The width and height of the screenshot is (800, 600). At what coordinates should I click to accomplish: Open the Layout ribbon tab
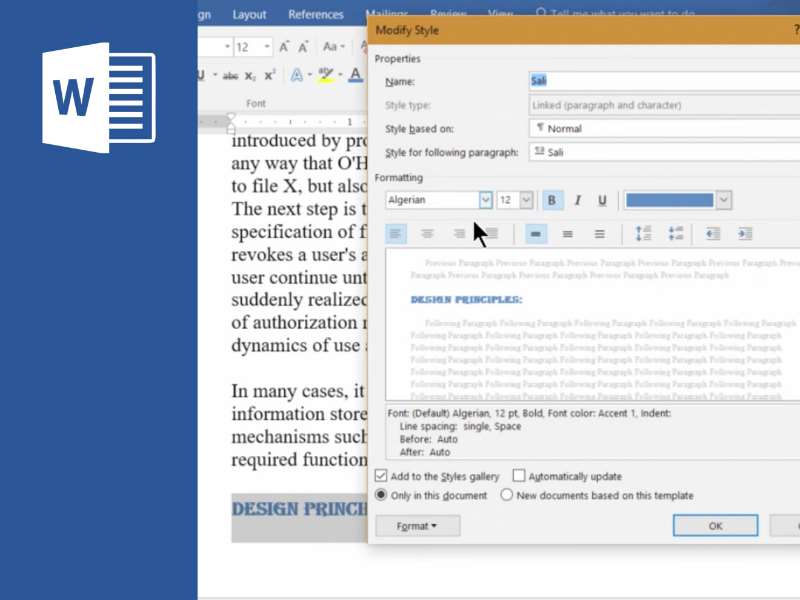(249, 15)
